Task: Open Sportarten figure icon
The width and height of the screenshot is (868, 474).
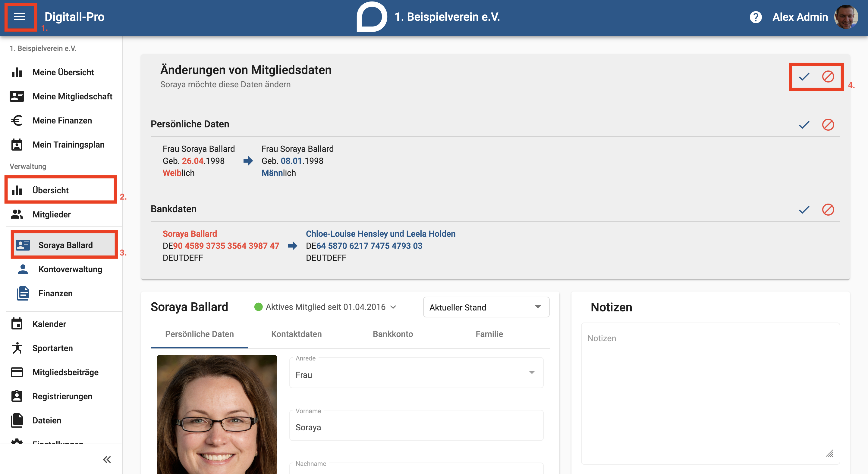Action: [17, 348]
